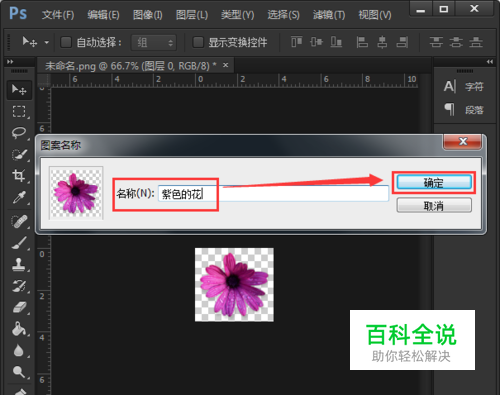The height and width of the screenshot is (395, 500).
Task: Close the 图案名称 dialog
Action: [x=463, y=142]
